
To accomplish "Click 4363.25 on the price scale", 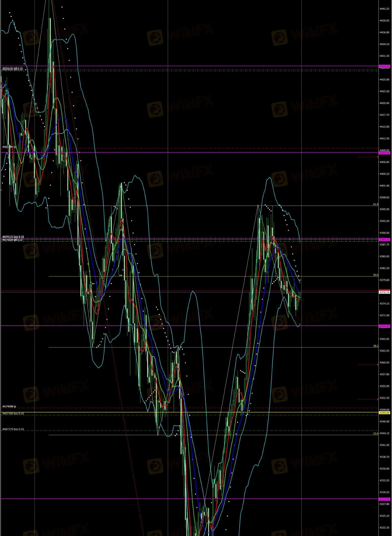I will (x=384, y=351).
